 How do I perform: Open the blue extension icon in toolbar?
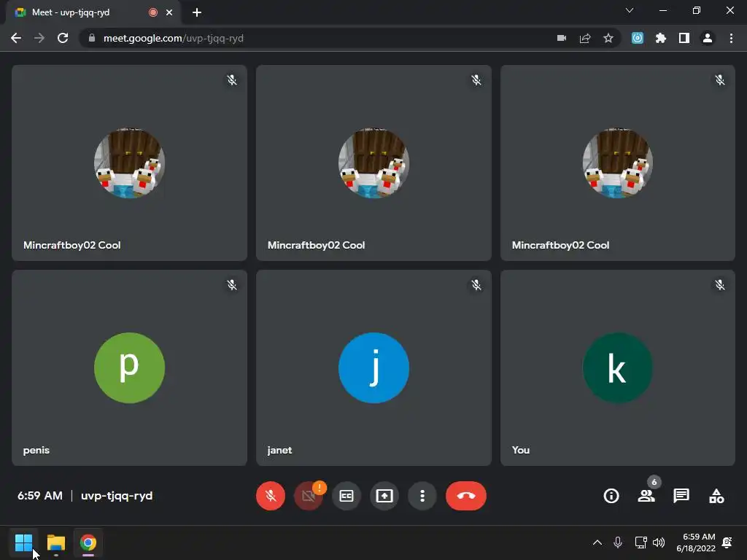pos(638,38)
